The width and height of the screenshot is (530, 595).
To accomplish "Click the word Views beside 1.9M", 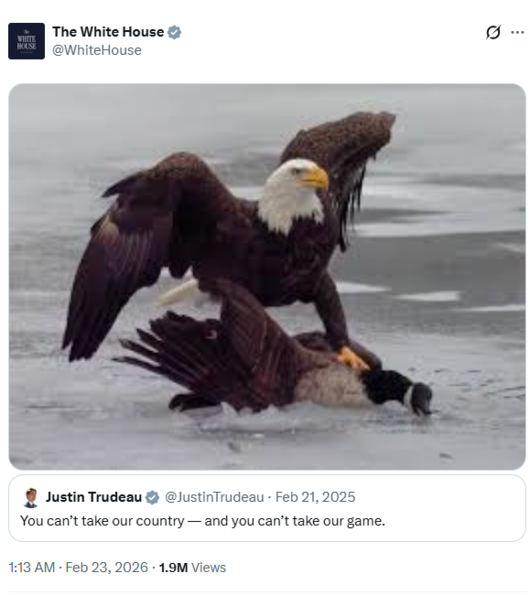I will point(209,568).
